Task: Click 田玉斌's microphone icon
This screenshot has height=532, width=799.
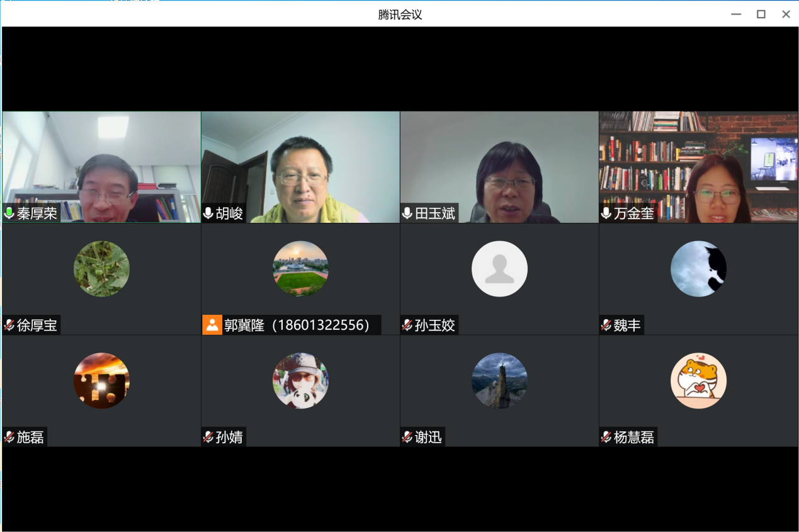Action: point(407,213)
